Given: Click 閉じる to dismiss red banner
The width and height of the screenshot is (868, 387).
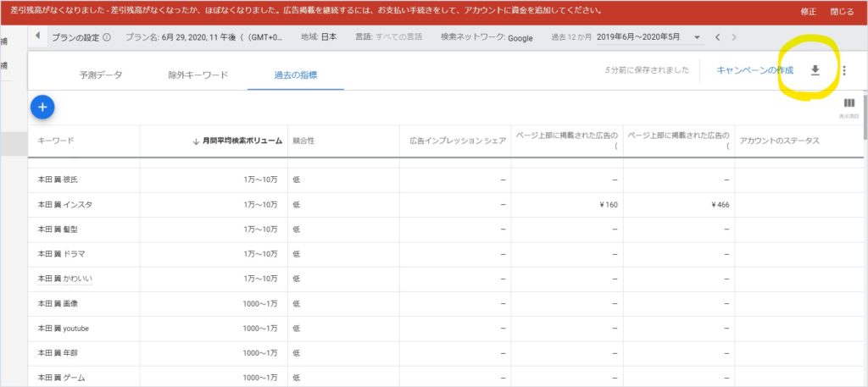Looking at the screenshot, I should point(842,12).
